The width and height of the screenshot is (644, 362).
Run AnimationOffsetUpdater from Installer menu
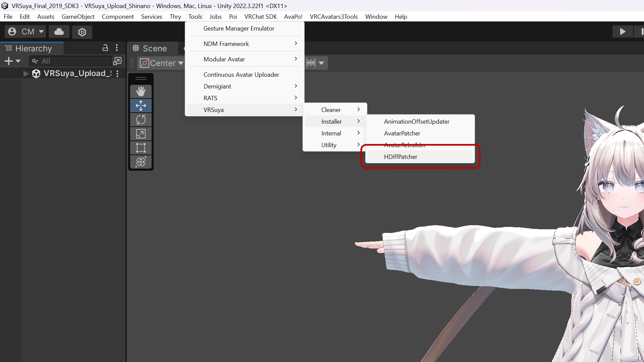click(420, 122)
